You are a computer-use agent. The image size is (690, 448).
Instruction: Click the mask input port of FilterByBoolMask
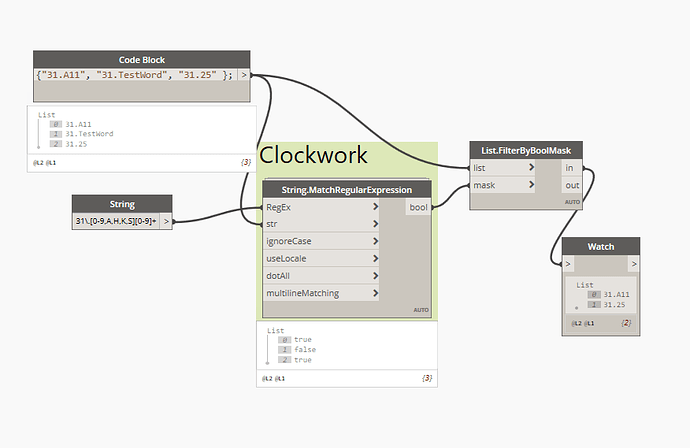click(x=503, y=185)
